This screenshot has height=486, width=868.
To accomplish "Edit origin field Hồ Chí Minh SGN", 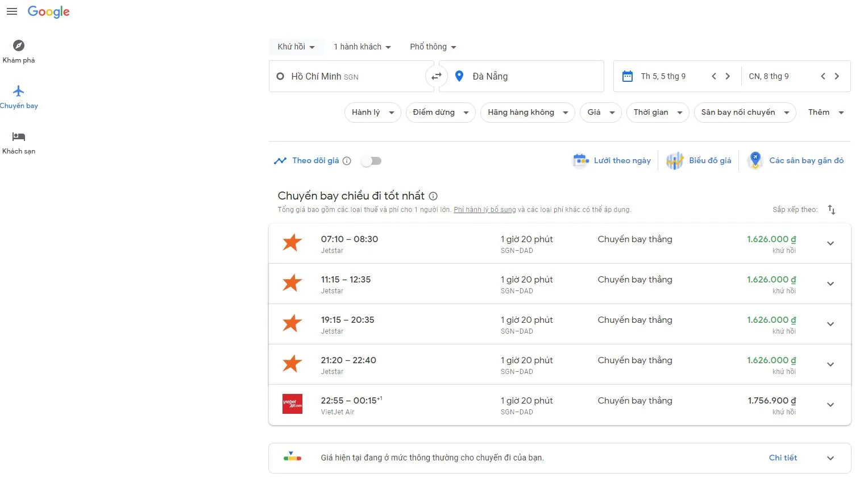I will click(351, 76).
